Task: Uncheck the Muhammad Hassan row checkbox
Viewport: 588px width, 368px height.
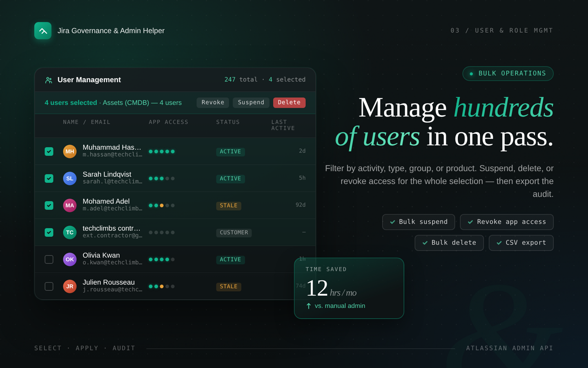Action: point(49,151)
